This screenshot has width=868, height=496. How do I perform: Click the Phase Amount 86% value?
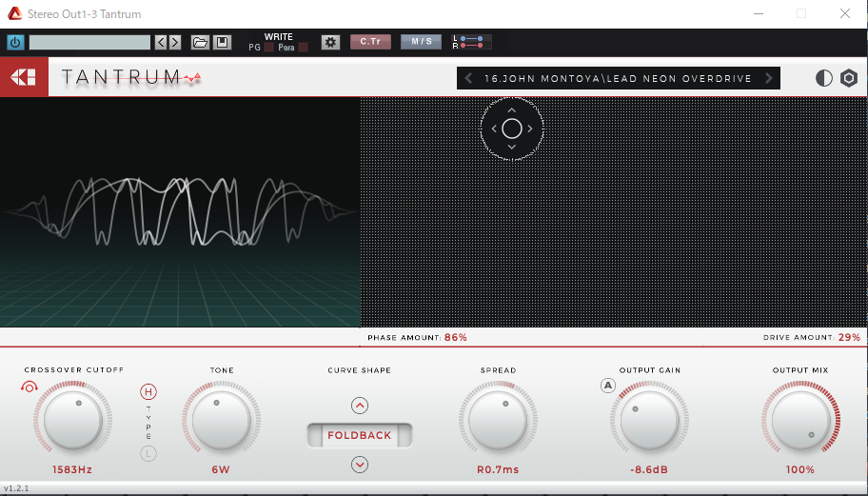456,337
